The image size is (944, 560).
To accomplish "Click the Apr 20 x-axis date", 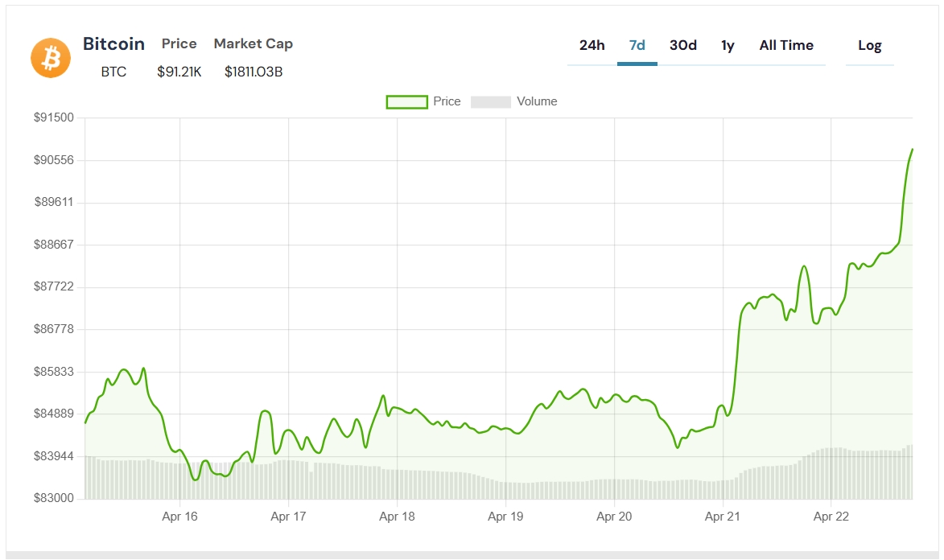I will (x=614, y=517).
